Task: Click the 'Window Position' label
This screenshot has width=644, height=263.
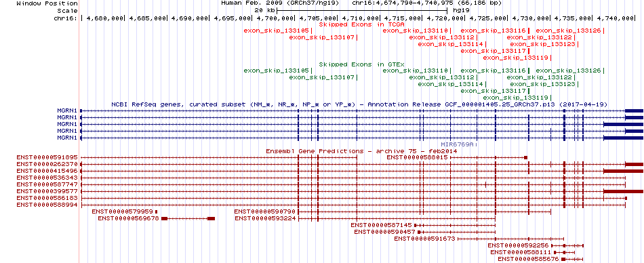Action: pyautogui.click(x=47, y=3)
